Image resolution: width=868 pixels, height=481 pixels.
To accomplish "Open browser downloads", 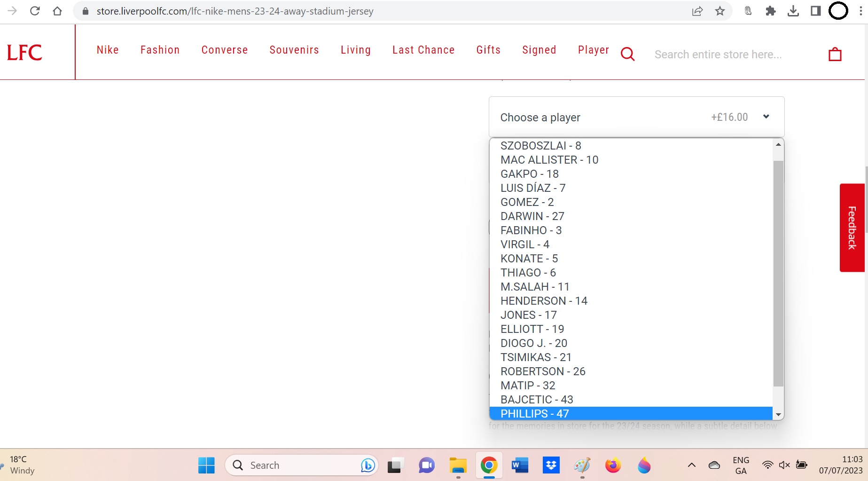I will point(793,11).
